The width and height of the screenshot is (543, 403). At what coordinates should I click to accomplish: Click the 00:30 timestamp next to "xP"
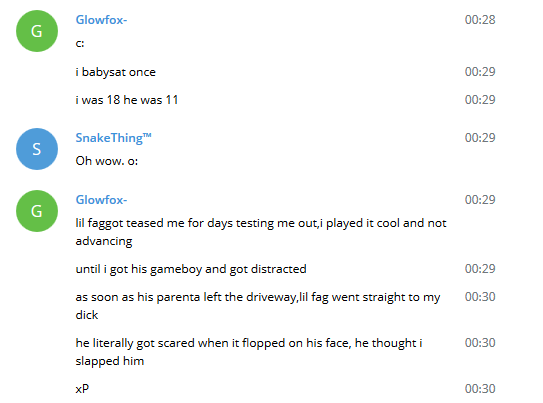480,389
